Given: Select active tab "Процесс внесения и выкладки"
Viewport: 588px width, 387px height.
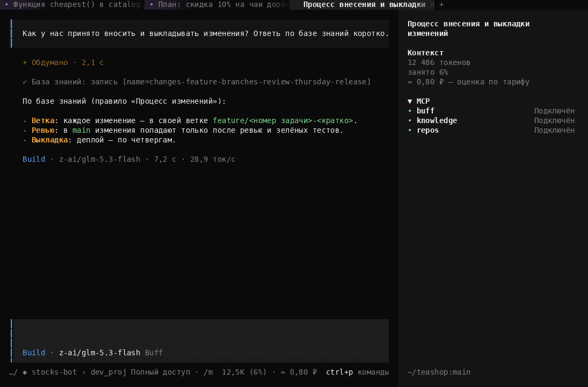Looking at the screenshot, I should click(x=362, y=5).
